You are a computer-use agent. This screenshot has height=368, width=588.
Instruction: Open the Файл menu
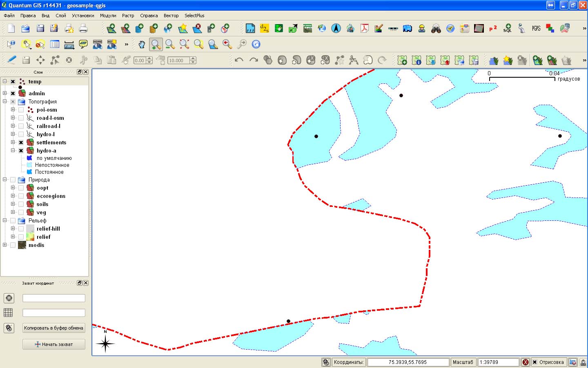[x=9, y=16]
